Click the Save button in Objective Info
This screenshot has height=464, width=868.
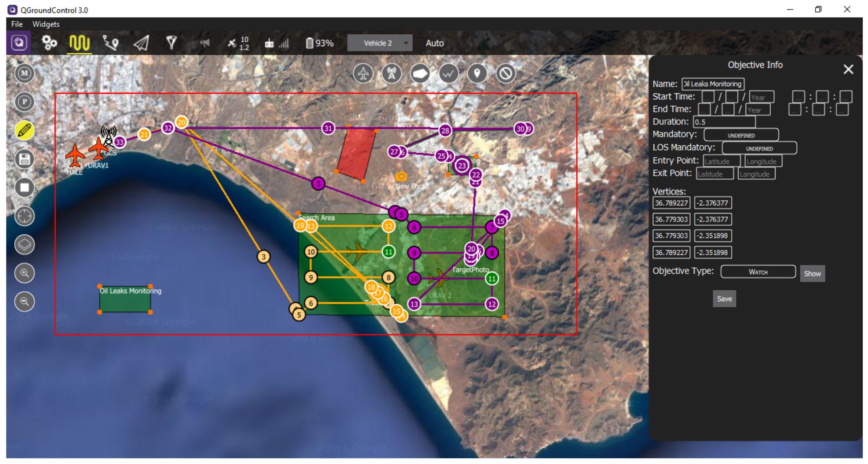(x=724, y=299)
